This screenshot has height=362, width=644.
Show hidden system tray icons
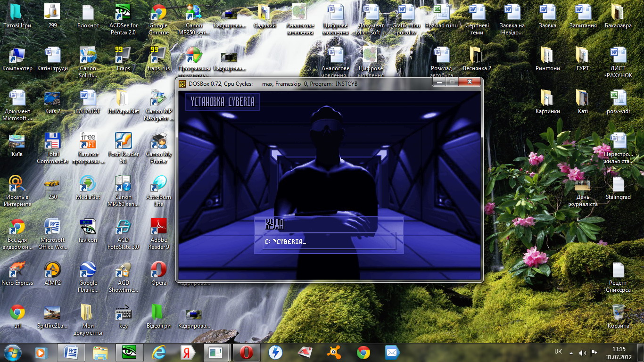(571, 353)
